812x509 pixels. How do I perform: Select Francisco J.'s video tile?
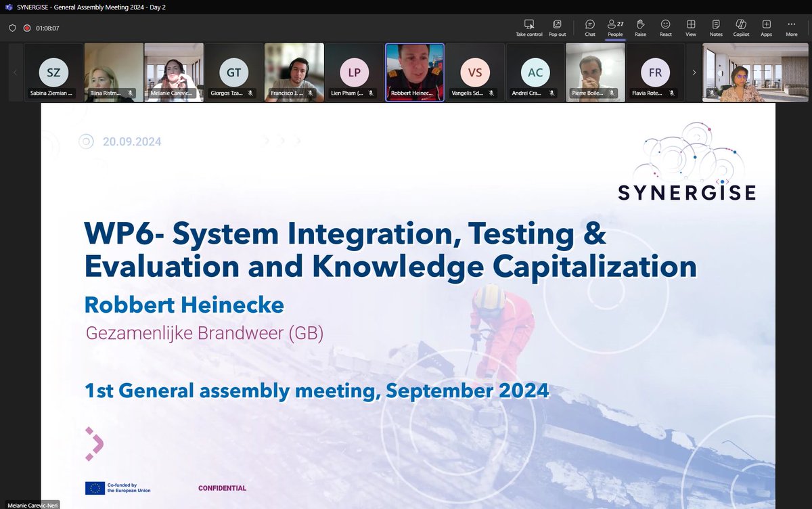(294, 72)
